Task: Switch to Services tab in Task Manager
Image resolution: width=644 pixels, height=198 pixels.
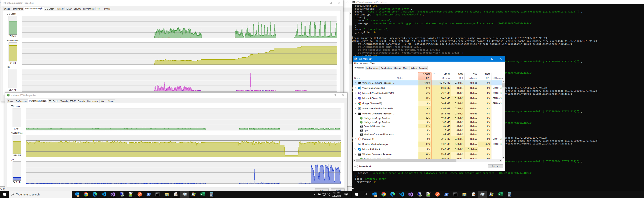Action: tap(423, 68)
